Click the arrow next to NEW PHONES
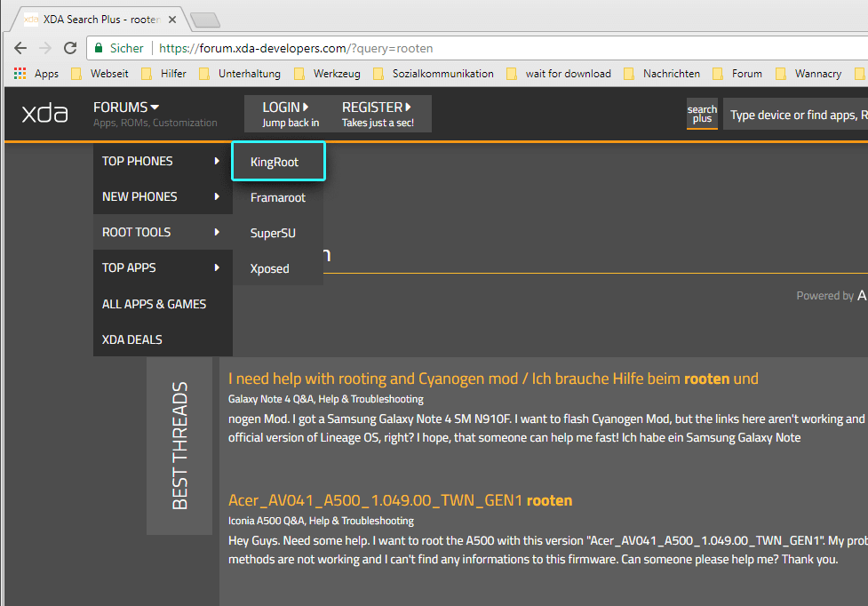Screen dimensions: 868x606 tap(217, 196)
